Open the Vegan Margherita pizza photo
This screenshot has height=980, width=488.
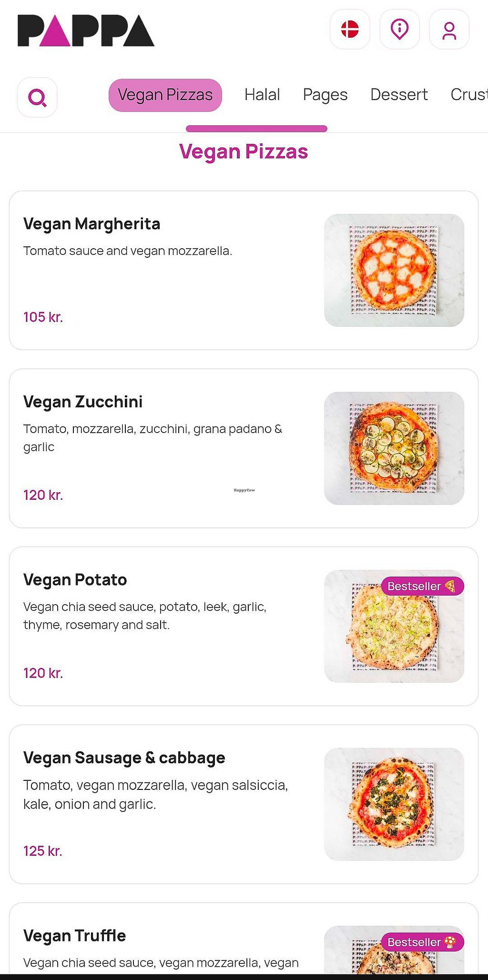[x=394, y=270]
